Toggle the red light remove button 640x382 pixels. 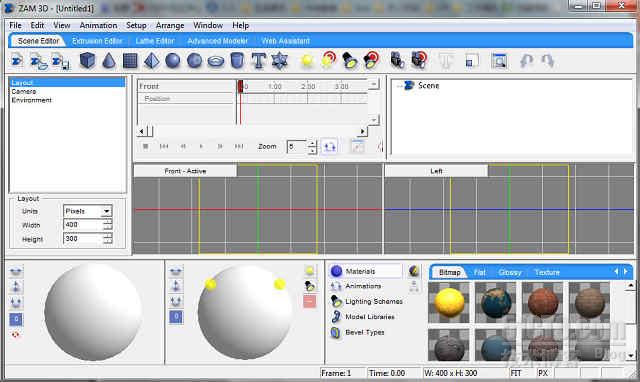pyautogui.click(x=310, y=302)
